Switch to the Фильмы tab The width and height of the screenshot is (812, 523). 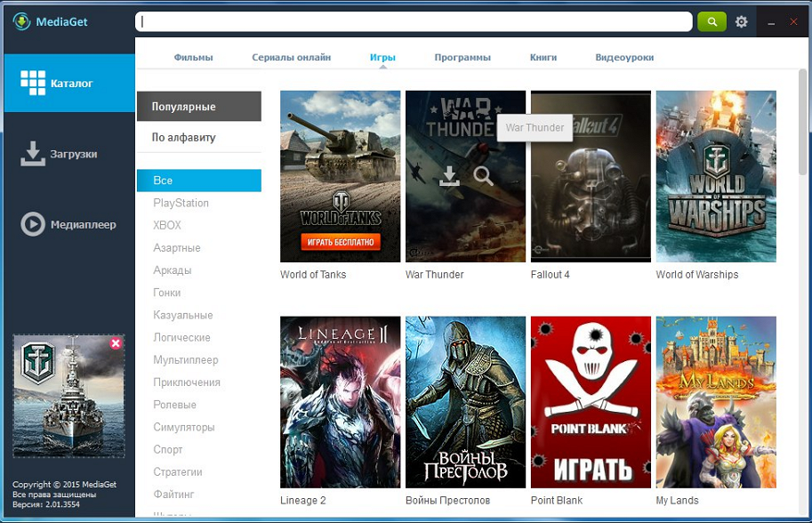click(x=193, y=58)
